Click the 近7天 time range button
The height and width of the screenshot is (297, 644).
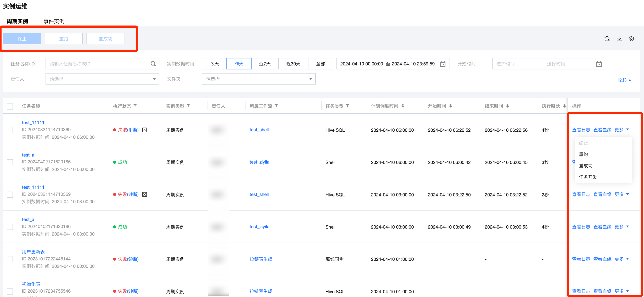(265, 64)
